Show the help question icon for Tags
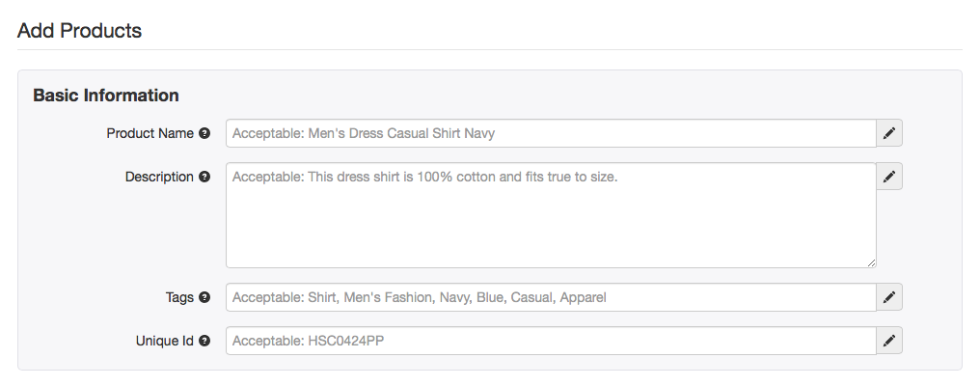The height and width of the screenshot is (386, 980). point(204,297)
